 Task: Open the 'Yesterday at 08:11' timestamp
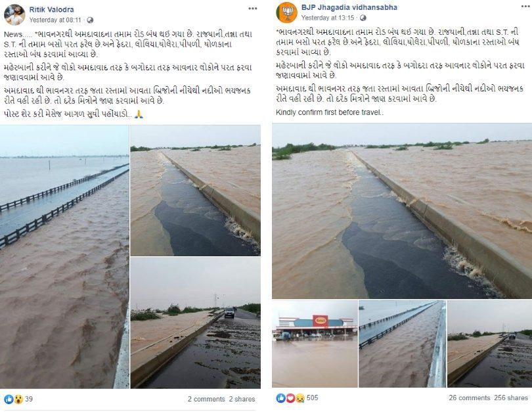55,20
